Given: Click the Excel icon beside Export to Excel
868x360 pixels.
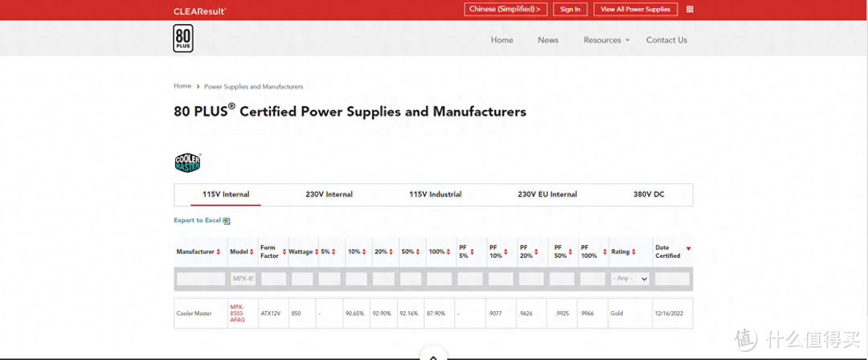Looking at the screenshot, I should [227, 220].
